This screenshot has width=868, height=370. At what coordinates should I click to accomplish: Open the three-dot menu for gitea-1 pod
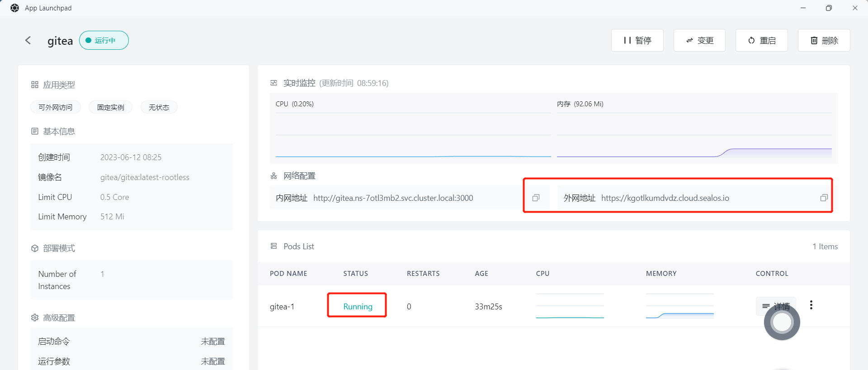point(811,305)
